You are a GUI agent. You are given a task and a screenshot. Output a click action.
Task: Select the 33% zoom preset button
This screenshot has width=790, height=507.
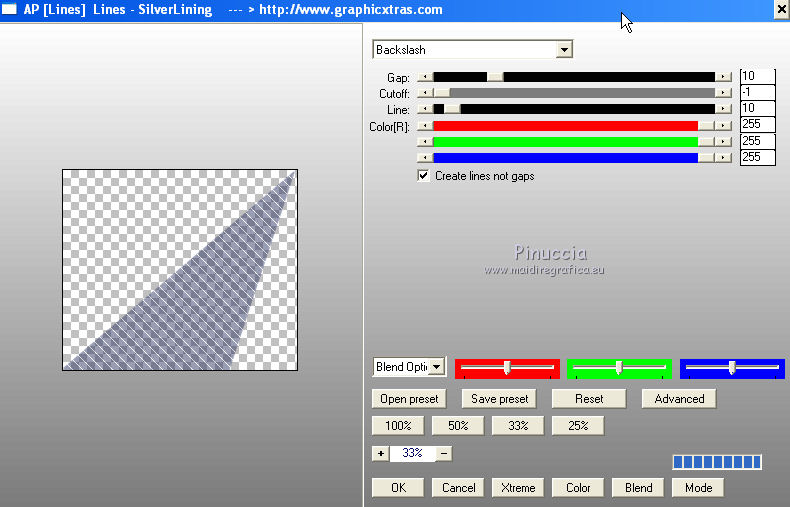click(518, 426)
